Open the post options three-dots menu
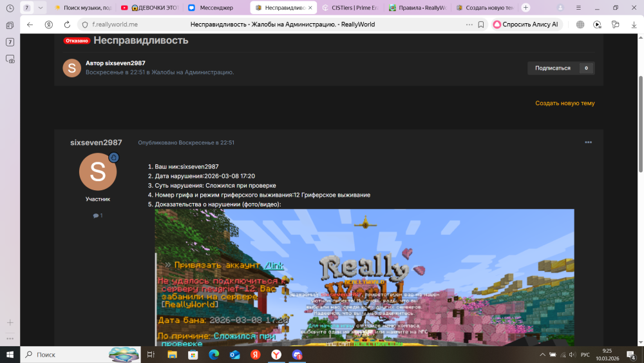The height and width of the screenshot is (363, 644). tap(588, 142)
